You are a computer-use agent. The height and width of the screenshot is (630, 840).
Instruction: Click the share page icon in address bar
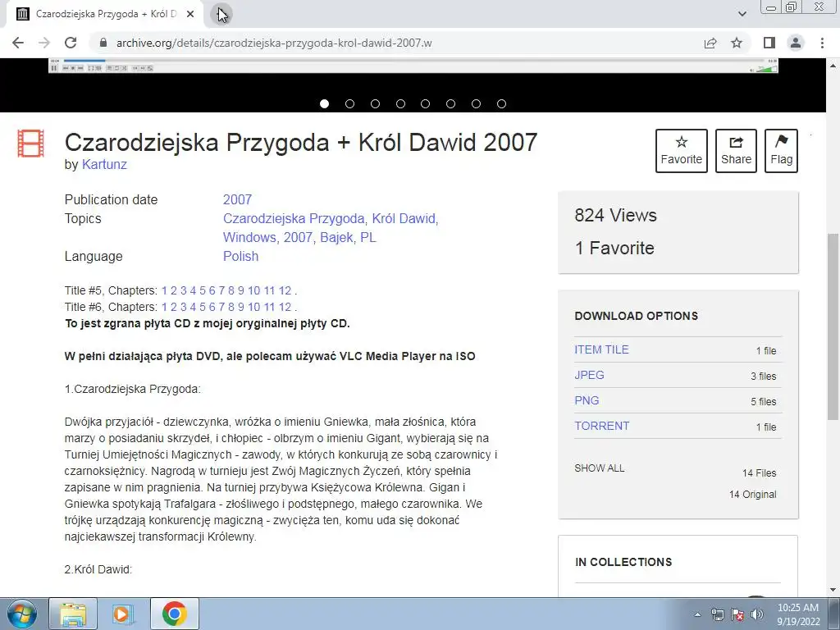click(710, 43)
